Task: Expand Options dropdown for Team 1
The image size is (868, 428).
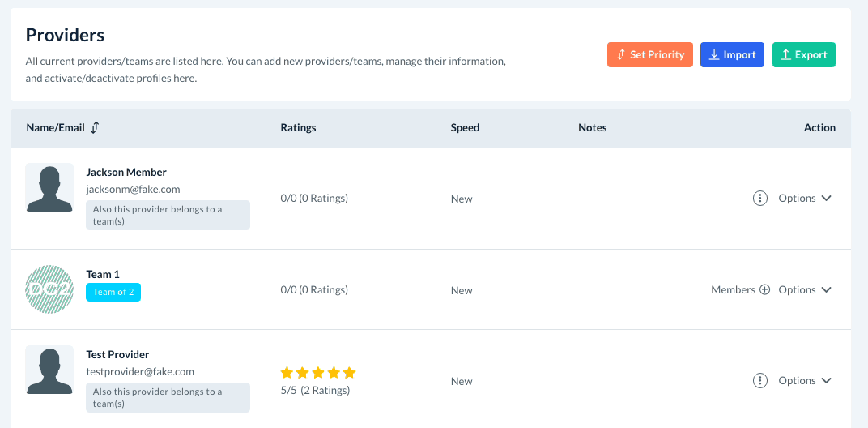Action: point(805,289)
